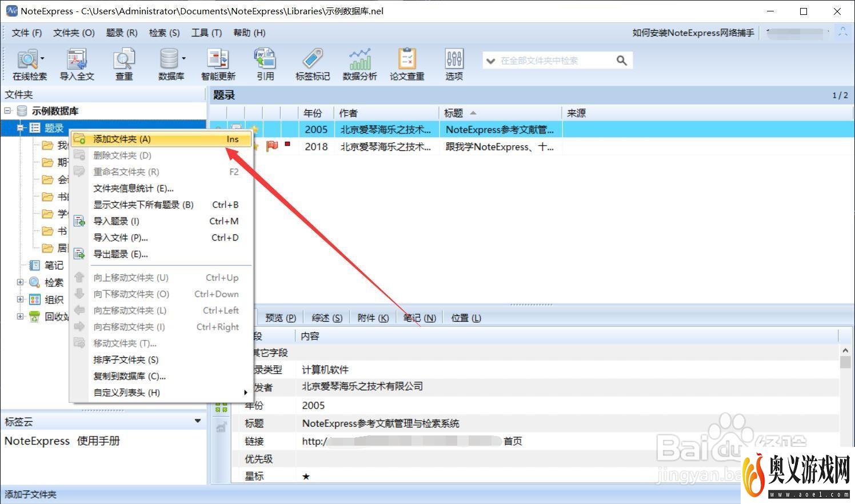
Task: Switch to the 附件 (K) tab
Action: point(373,318)
